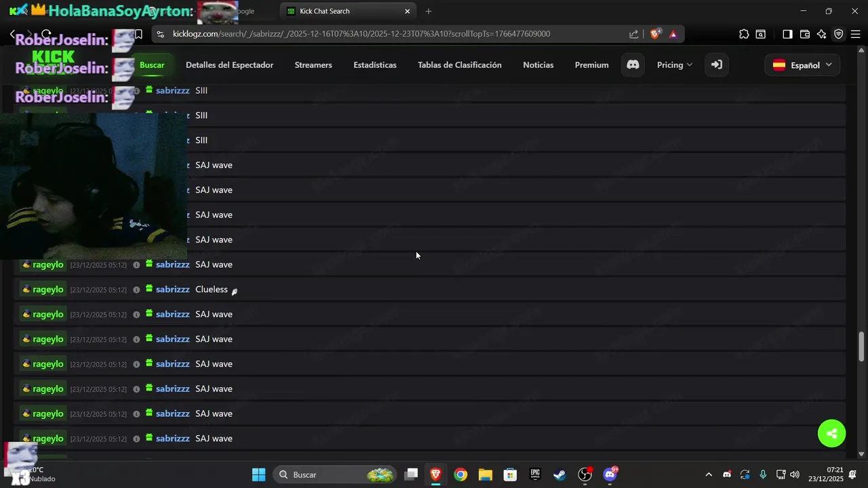Click the scrollbar up arrow
This screenshot has height=488, width=868.
point(862,50)
